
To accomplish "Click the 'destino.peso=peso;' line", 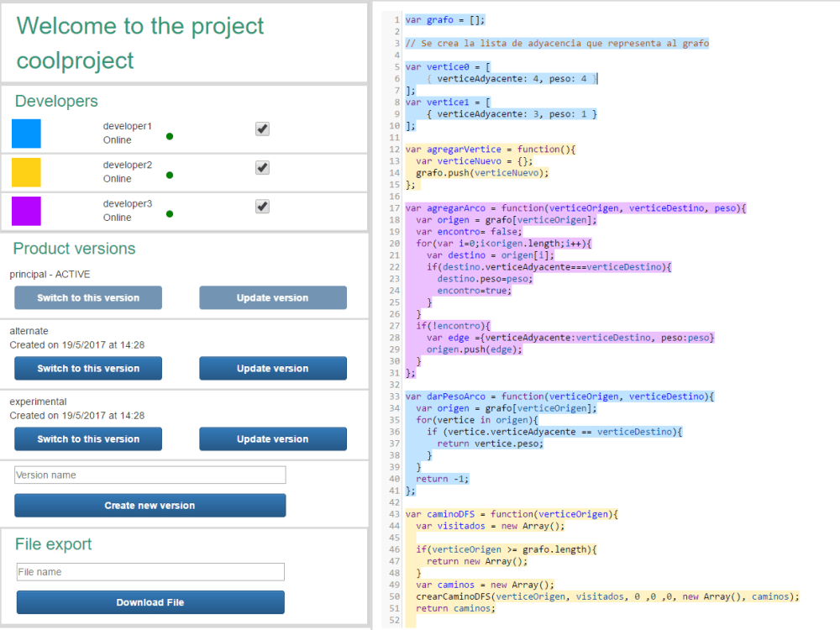I will [x=485, y=279].
